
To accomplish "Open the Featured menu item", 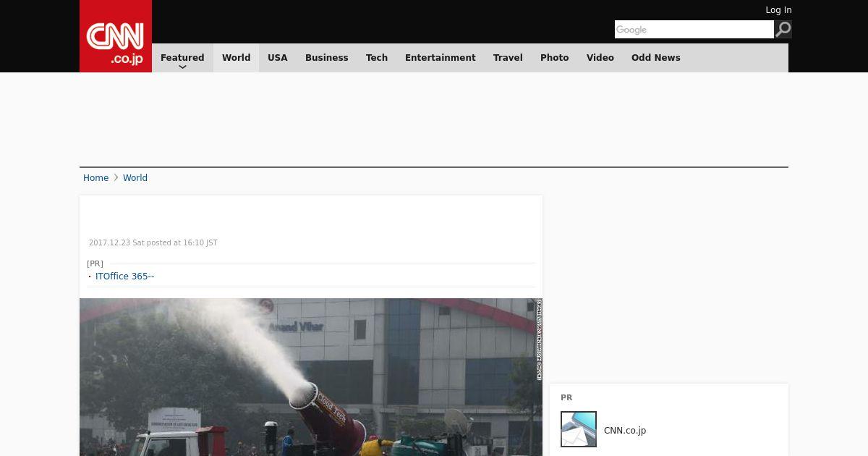I will [182, 58].
